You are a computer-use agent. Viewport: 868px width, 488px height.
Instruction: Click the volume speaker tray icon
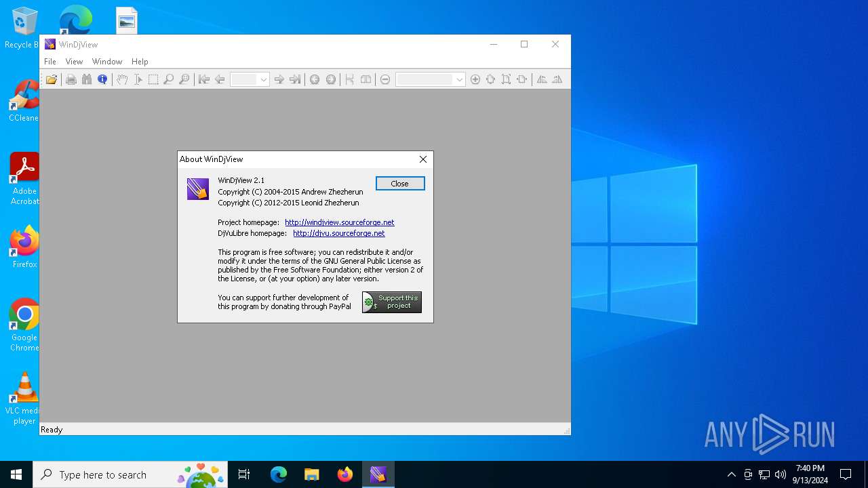click(781, 474)
